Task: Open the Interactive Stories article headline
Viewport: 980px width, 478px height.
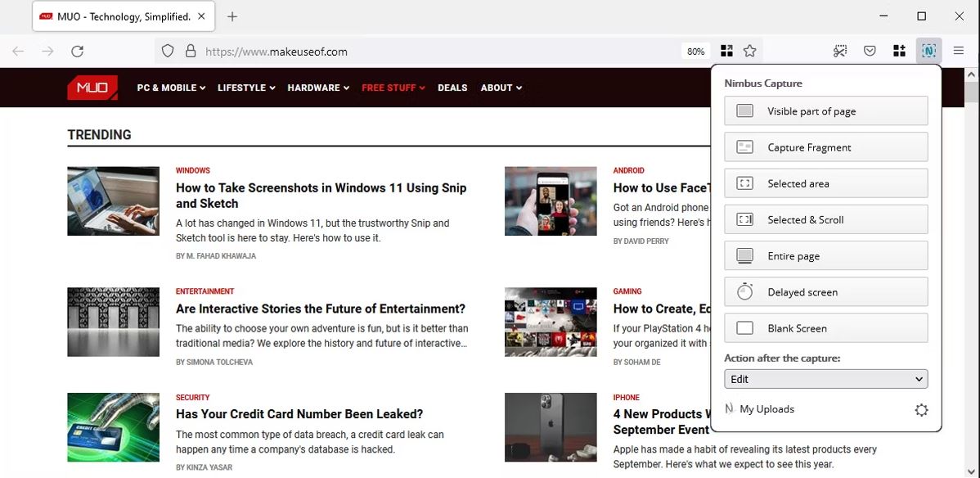Action: [321, 309]
